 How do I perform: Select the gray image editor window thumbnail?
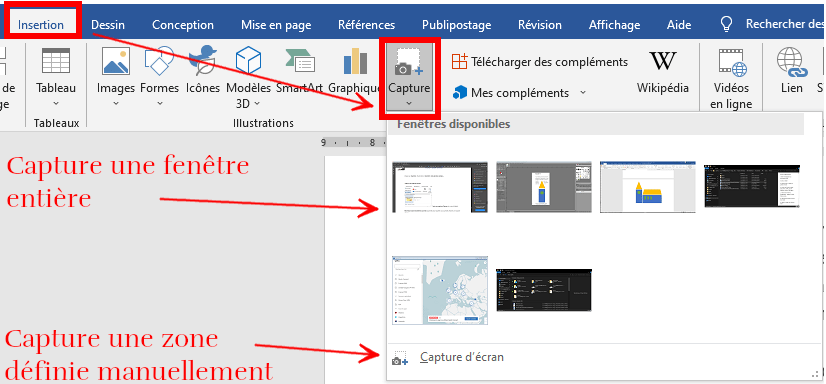point(544,188)
